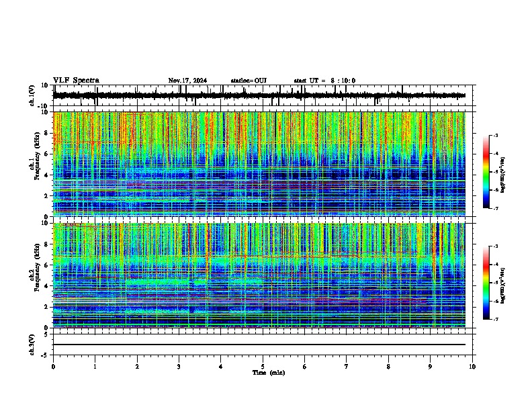The height and width of the screenshot is (411, 532).
Task: Click the "-7" label on ch.2 color bar
Action: click(496, 319)
